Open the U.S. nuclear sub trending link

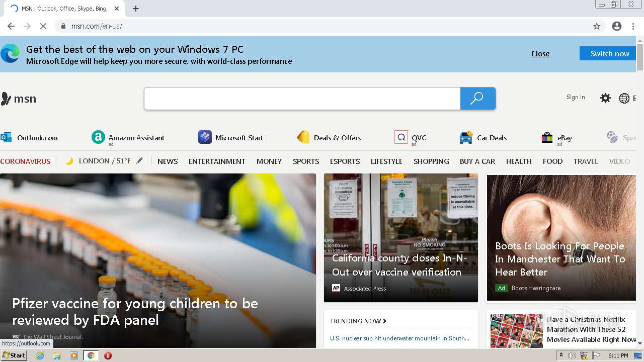point(399,338)
